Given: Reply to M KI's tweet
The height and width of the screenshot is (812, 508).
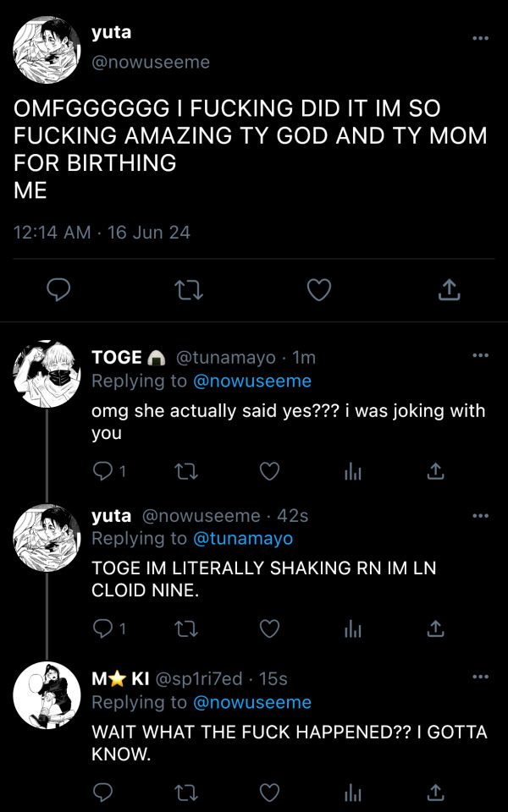Looking at the screenshot, I should click(102, 793).
